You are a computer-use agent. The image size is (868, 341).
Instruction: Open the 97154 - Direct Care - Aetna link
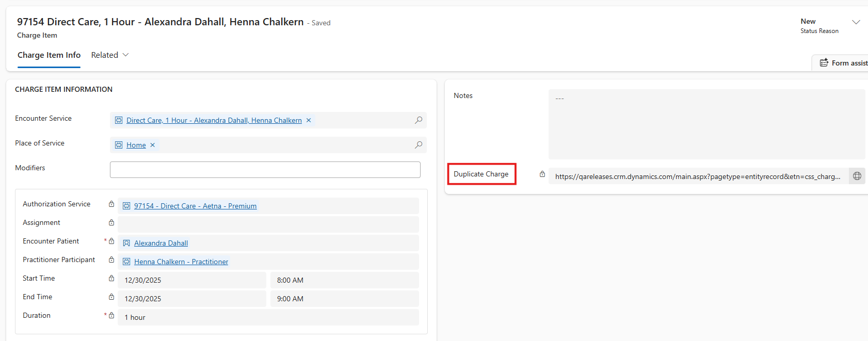coord(195,206)
